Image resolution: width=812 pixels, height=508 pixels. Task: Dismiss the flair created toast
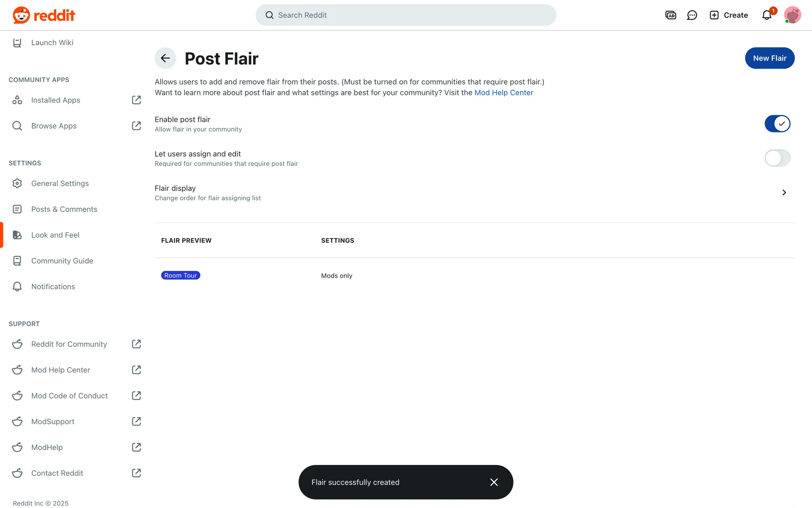(494, 482)
